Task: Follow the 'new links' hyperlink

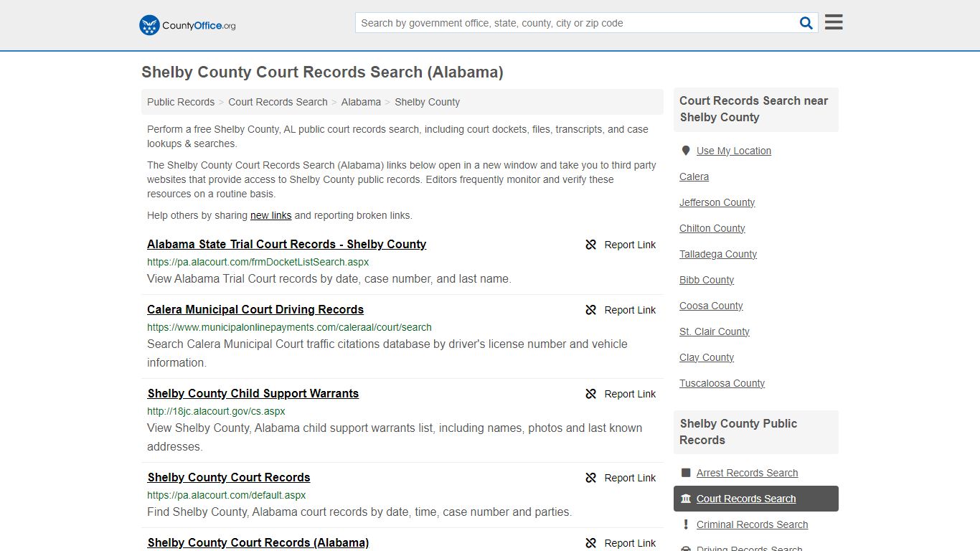Action: pyautogui.click(x=270, y=215)
